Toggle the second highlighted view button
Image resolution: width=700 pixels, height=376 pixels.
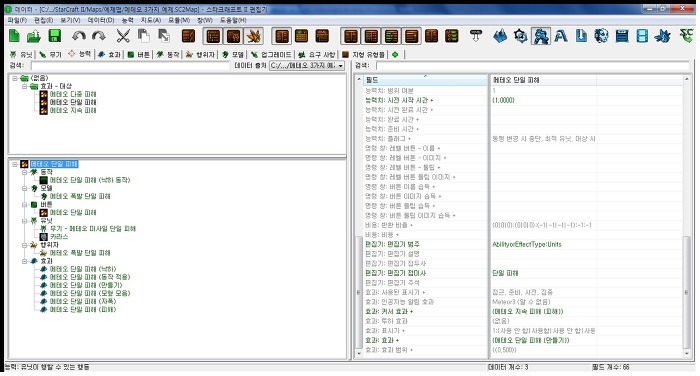[x=233, y=36]
